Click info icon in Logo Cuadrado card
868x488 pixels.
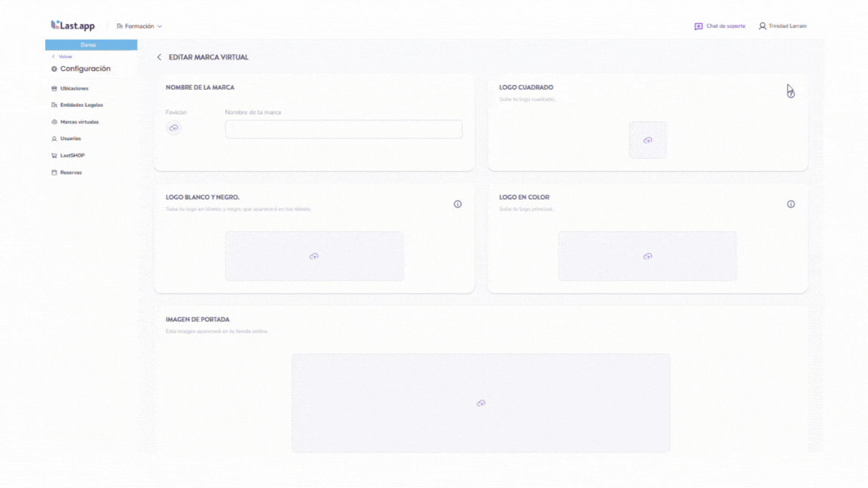790,94
